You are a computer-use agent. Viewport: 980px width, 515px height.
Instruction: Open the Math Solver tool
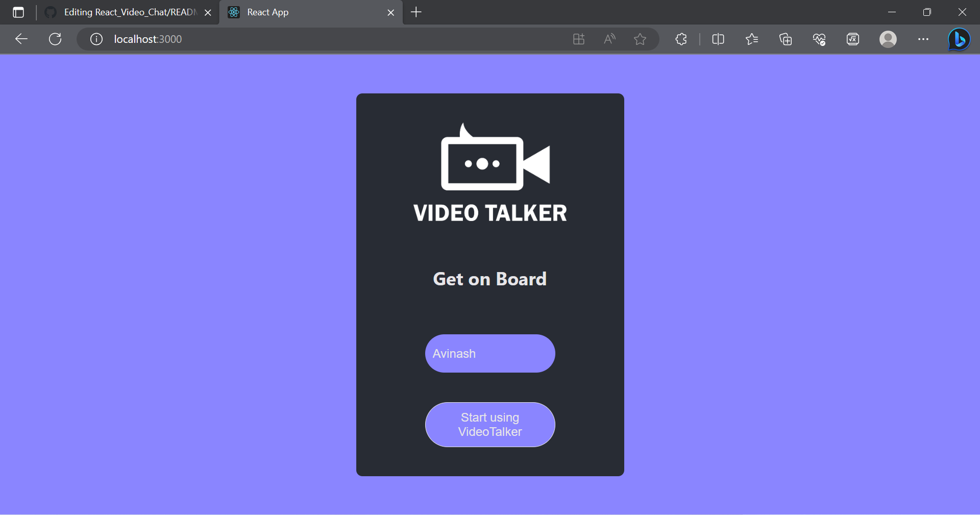(853, 39)
